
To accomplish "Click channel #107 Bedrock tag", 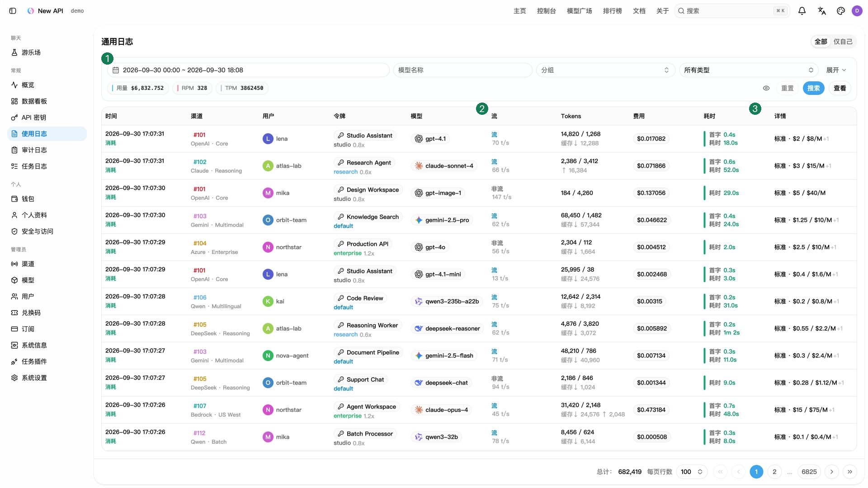I will click(x=200, y=406).
